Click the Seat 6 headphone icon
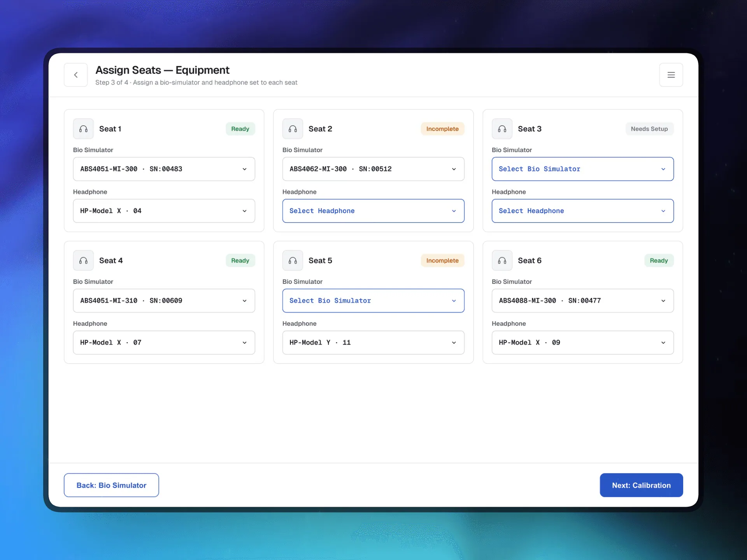 click(x=502, y=261)
